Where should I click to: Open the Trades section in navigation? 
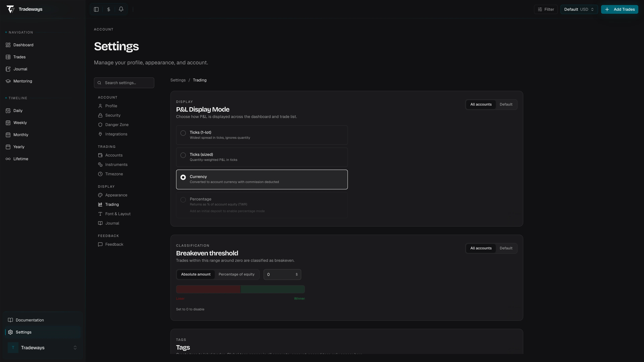click(19, 57)
